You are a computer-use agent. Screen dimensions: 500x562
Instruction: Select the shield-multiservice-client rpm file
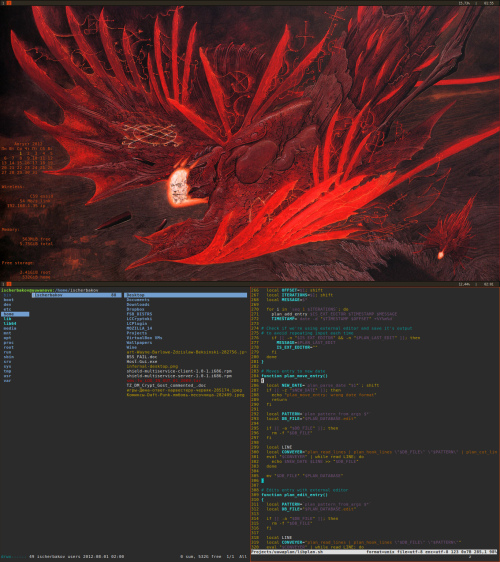pyautogui.click(x=179, y=371)
